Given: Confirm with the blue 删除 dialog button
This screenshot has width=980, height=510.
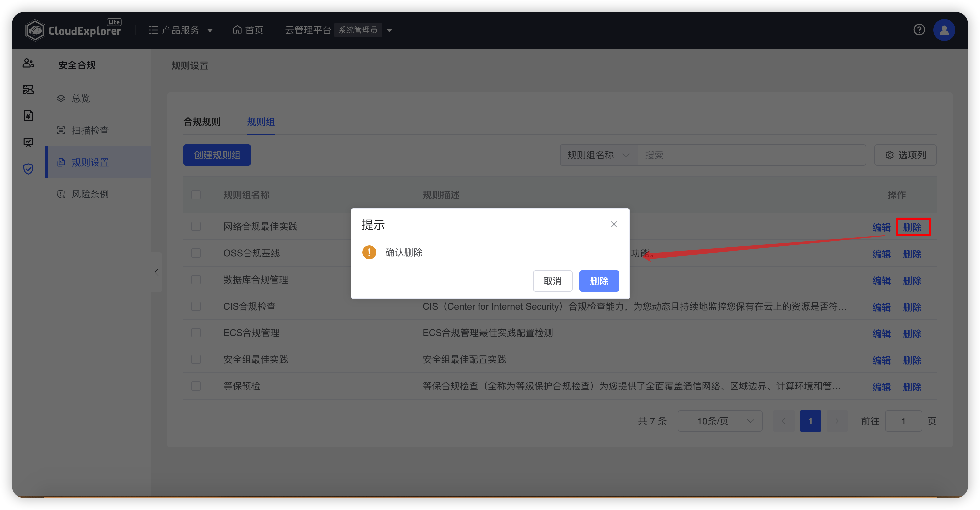Looking at the screenshot, I should [599, 281].
